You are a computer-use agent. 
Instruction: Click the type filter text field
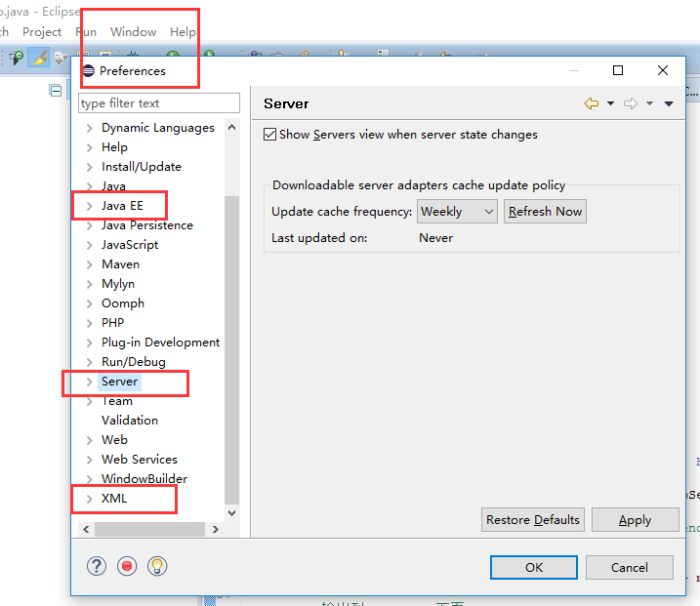point(159,103)
